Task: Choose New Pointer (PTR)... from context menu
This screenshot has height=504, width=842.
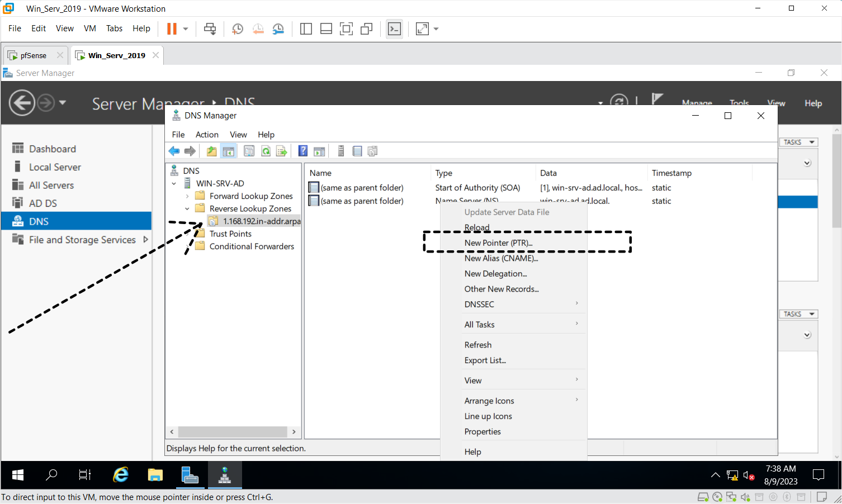Action: point(513,243)
